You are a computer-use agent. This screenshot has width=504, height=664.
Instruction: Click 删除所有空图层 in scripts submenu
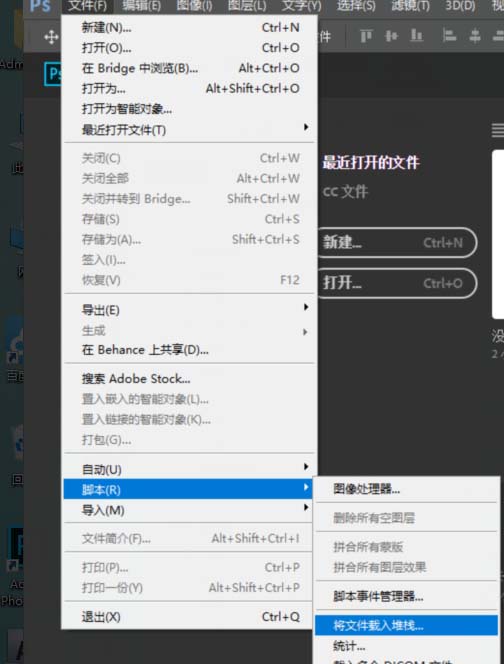click(x=407, y=517)
